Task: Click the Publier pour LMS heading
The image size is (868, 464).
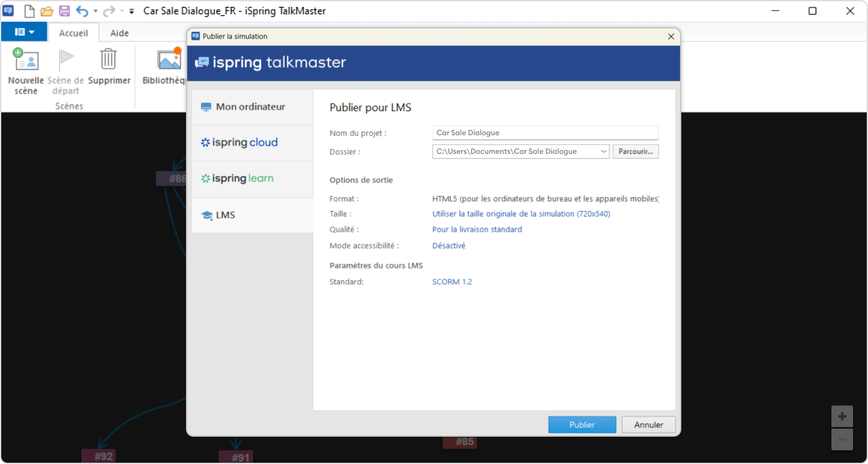Action: [370, 108]
